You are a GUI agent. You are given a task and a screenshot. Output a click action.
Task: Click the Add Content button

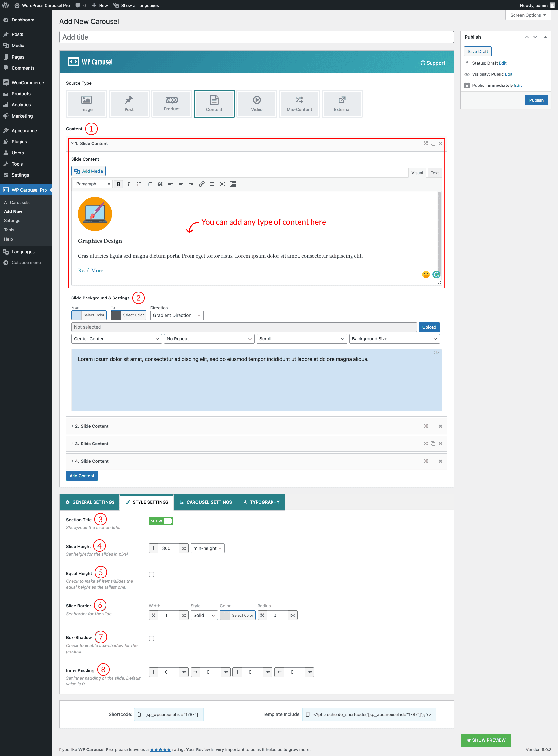click(x=82, y=476)
